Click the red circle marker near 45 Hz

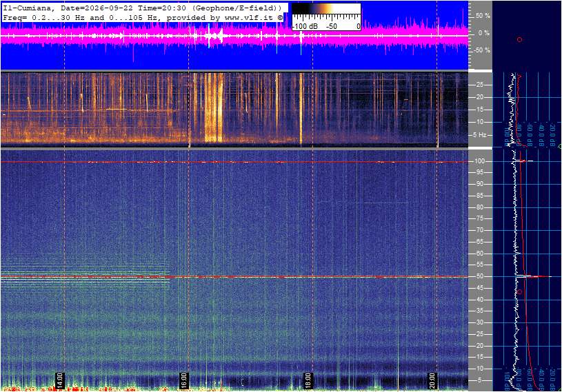(520, 292)
